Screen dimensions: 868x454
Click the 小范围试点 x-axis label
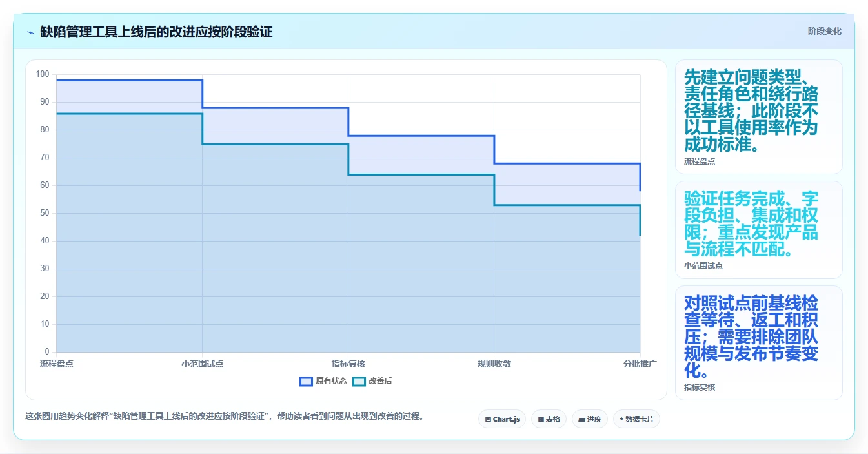click(203, 364)
